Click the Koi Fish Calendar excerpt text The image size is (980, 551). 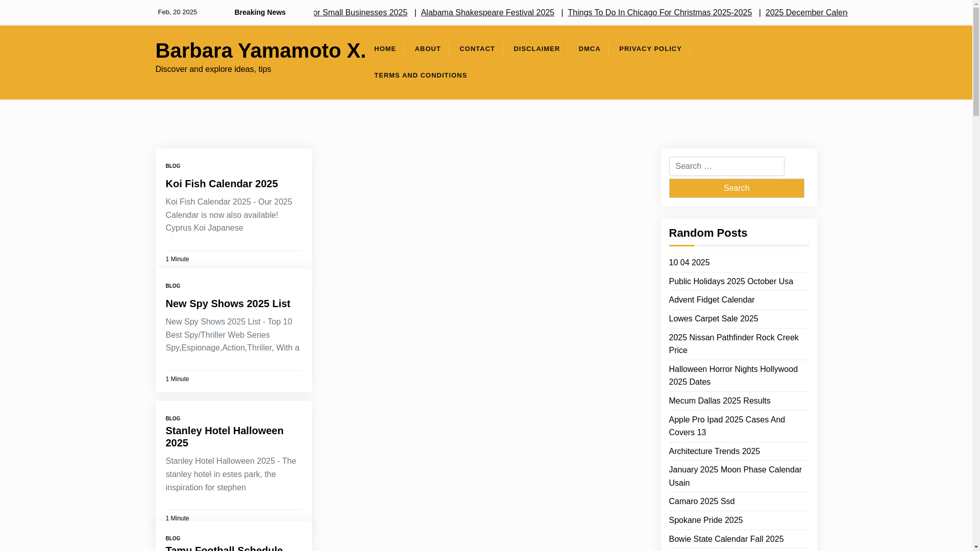(x=229, y=215)
